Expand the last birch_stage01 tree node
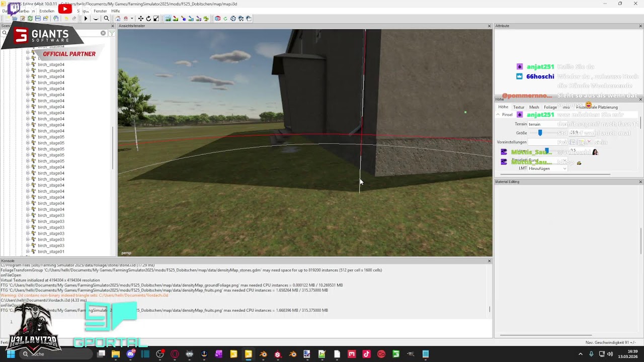 pos(28,251)
